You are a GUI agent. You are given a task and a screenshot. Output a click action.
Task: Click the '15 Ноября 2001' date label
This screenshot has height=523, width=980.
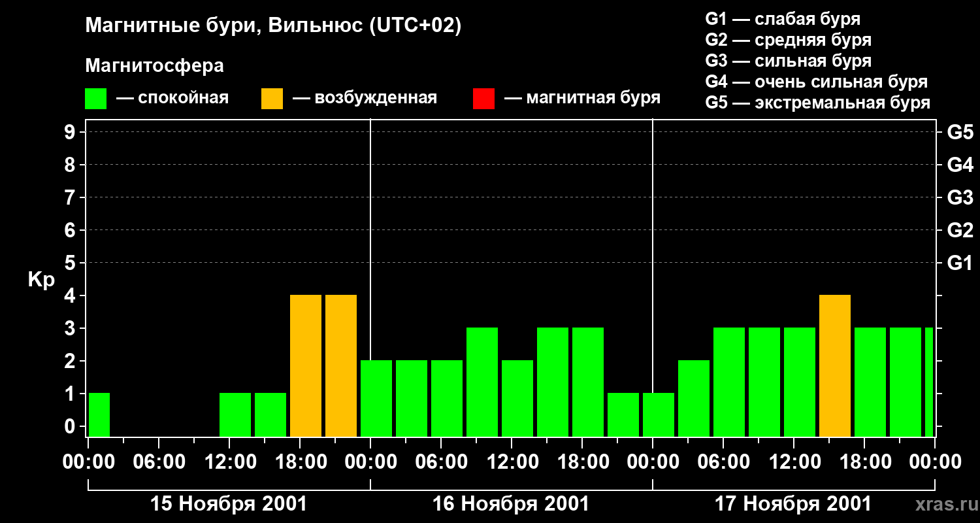(x=229, y=504)
